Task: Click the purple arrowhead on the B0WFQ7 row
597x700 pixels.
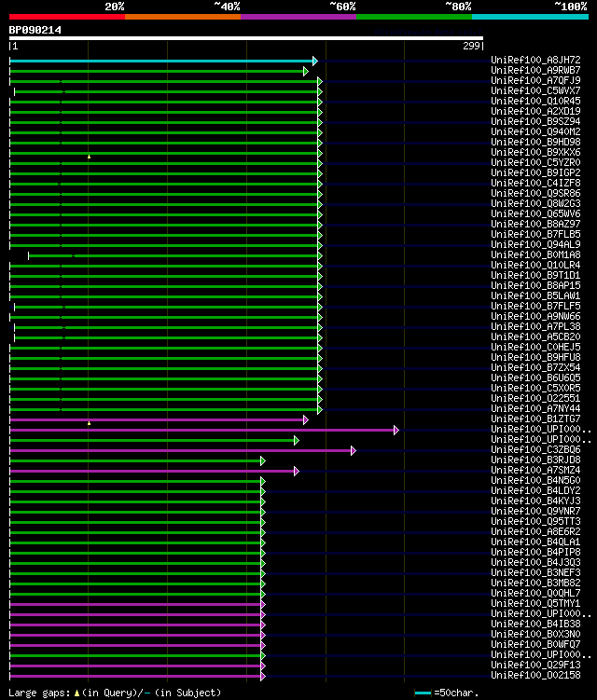Action: [x=263, y=646]
